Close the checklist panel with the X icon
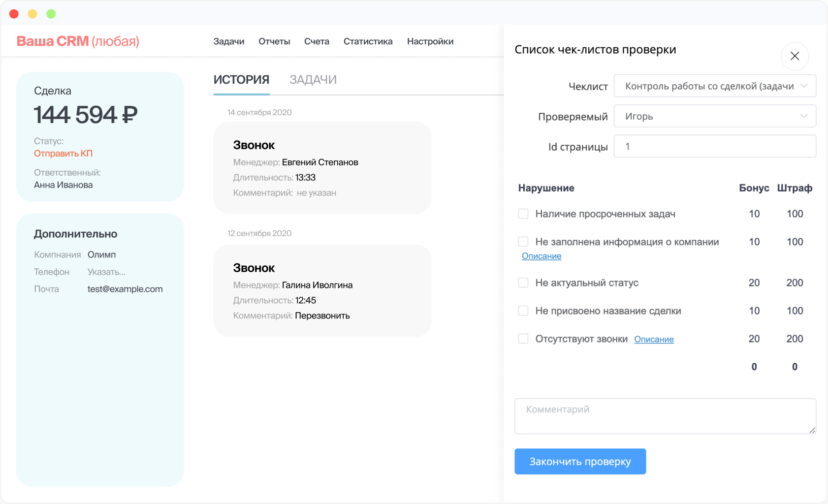The width and height of the screenshot is (828, 504). (x=795, y=56)
